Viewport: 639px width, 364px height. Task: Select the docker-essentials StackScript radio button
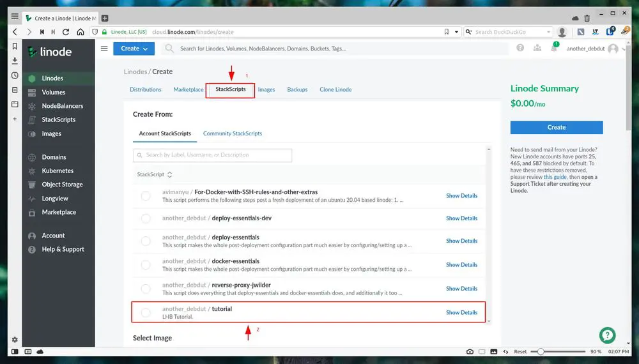click(146, 264)
